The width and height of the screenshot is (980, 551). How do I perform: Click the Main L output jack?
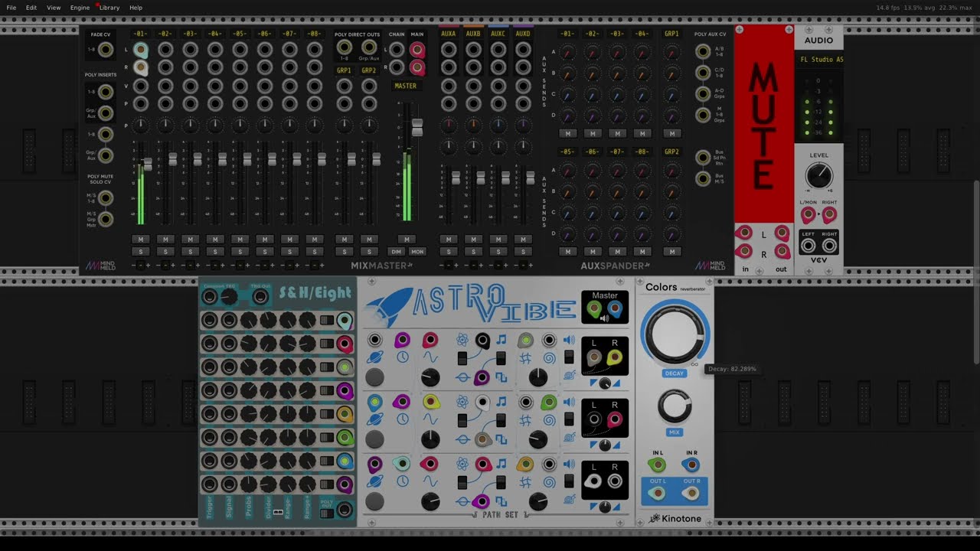(417, 50)
